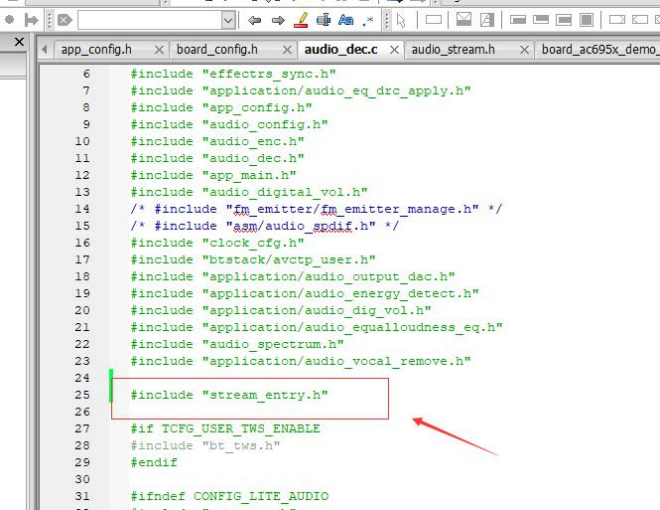Toggle search in selected text only

[x=323, y=20]
